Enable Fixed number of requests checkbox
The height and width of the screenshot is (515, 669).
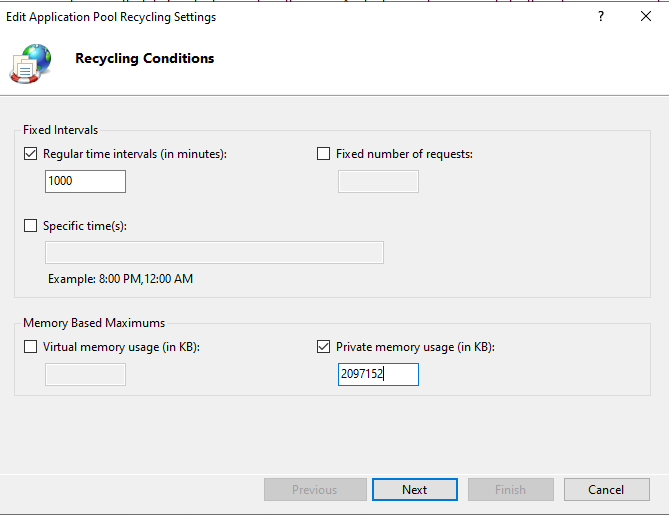[x=323, y=154]
